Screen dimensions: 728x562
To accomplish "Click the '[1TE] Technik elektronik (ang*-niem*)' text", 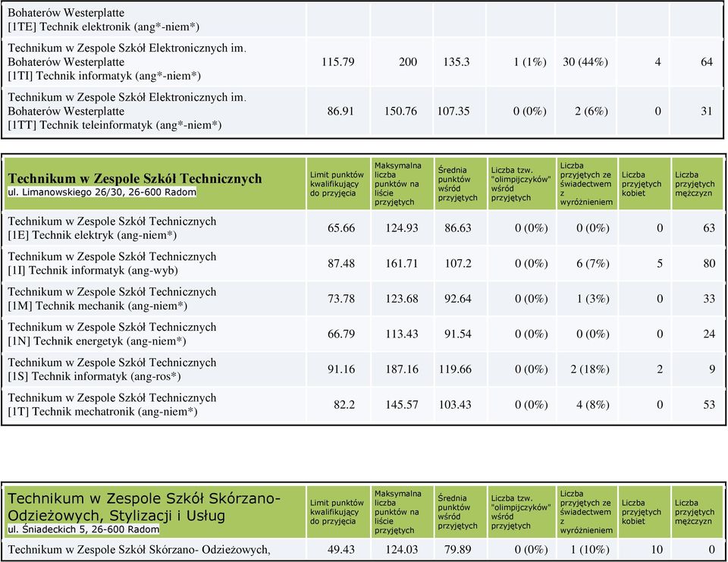I will pyautogui.click(x=104, y=27).
